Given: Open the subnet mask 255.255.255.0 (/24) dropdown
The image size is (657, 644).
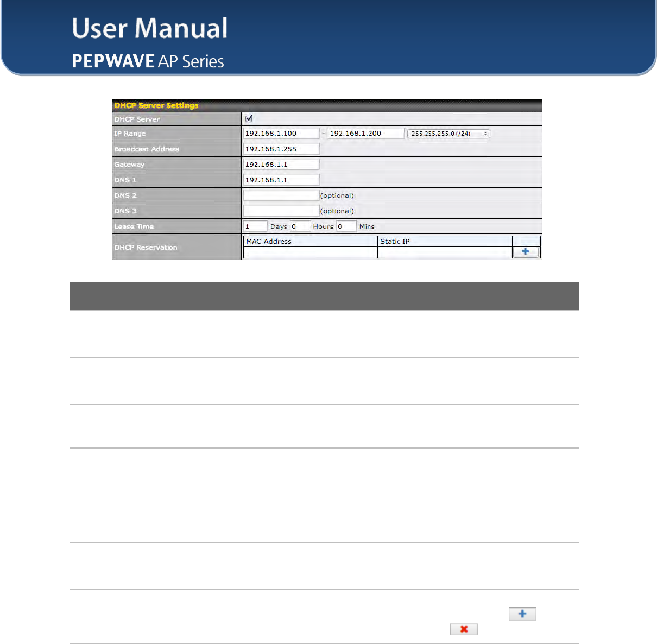Looking at the screenshot, I should pyautogui.click(x=448, y=134).
